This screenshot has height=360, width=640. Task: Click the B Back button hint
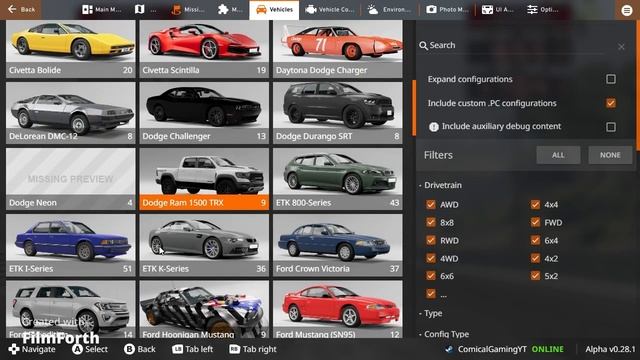[140, 349]
